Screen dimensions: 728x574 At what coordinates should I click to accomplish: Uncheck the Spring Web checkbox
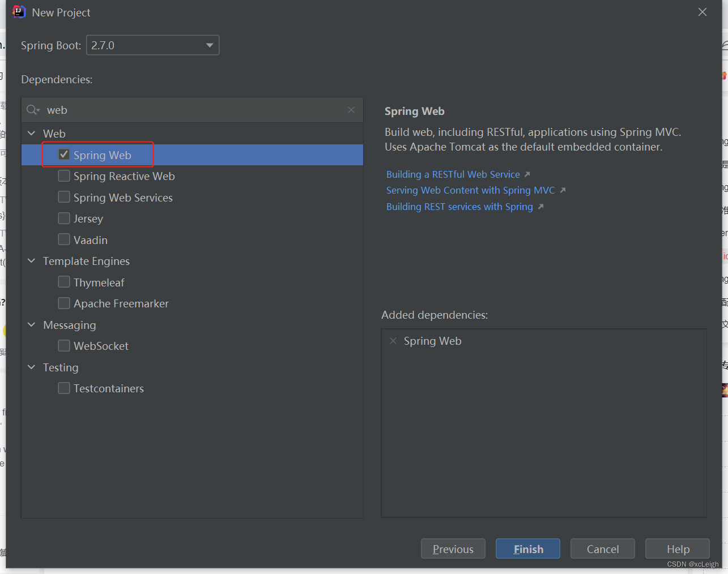tap(64, 155)
